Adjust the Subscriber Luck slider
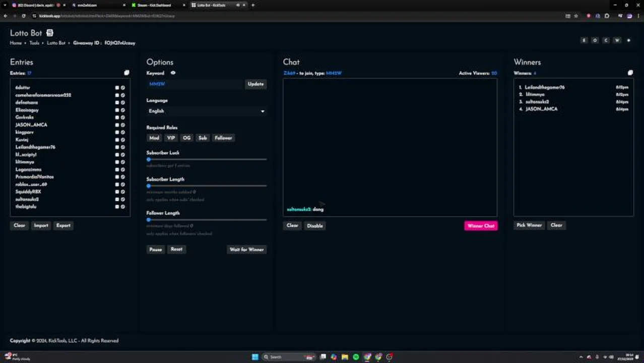Image resolution: width=644 pixels, height=363 pixels. click(x=207, y=159)
